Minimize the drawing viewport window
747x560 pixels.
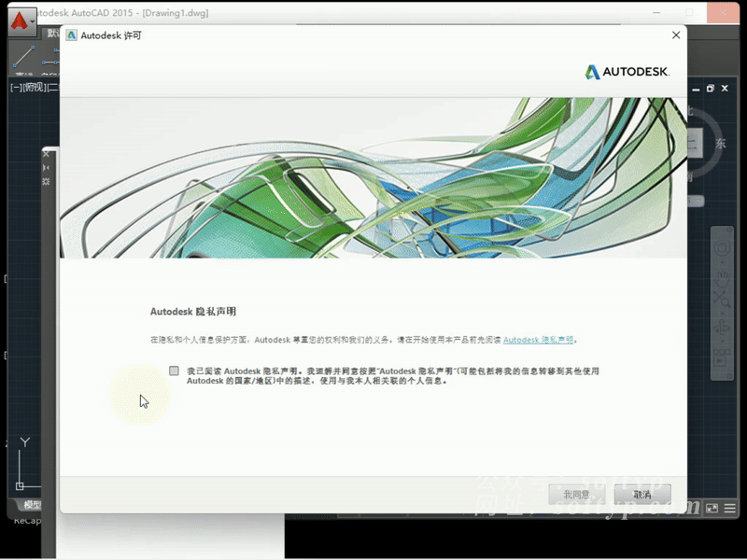click(x=696, y=89)
